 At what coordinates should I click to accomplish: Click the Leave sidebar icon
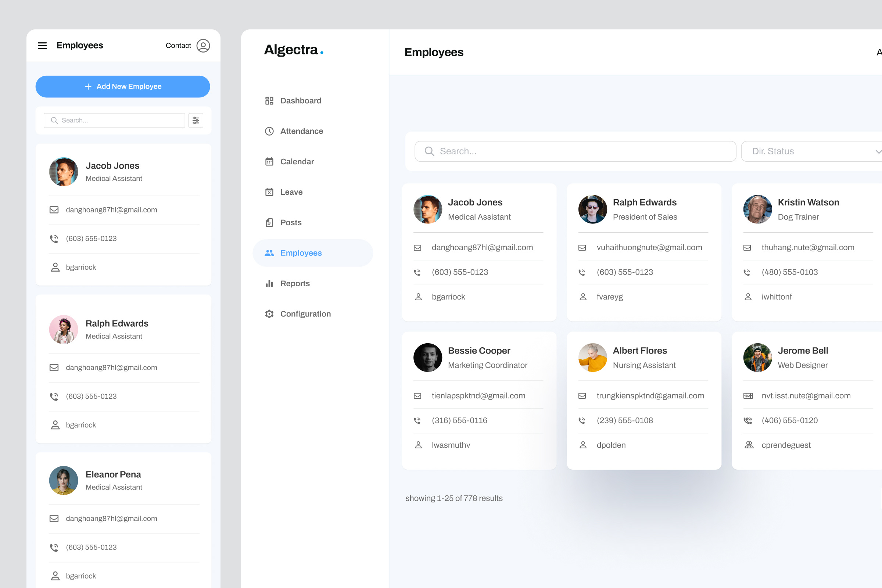click(269, 191)
